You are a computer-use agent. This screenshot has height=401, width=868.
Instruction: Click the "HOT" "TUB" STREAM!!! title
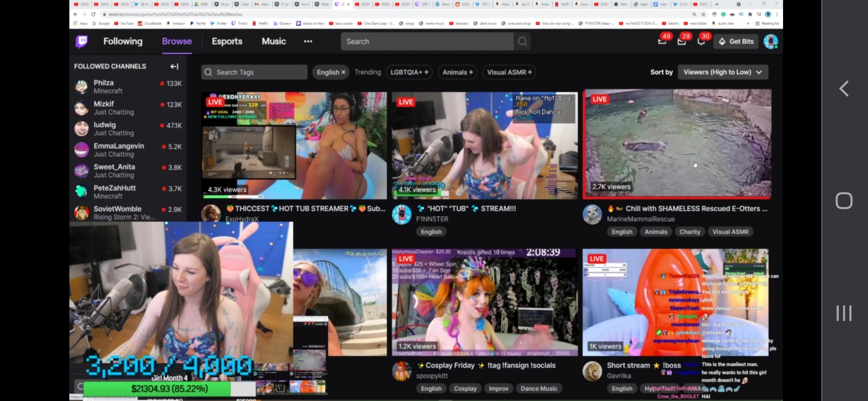pyautogui.click(x=467, y=209)
